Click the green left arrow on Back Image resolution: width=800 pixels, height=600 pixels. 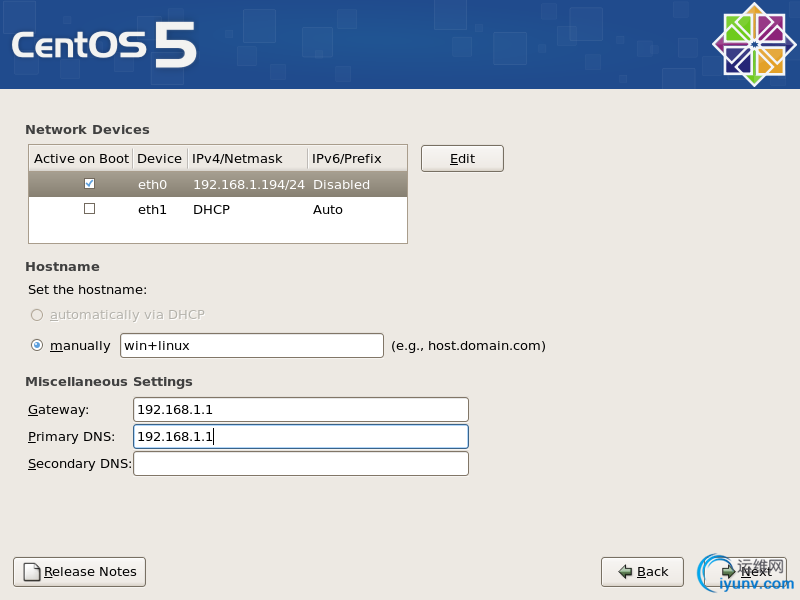click(x=626, y=572)
